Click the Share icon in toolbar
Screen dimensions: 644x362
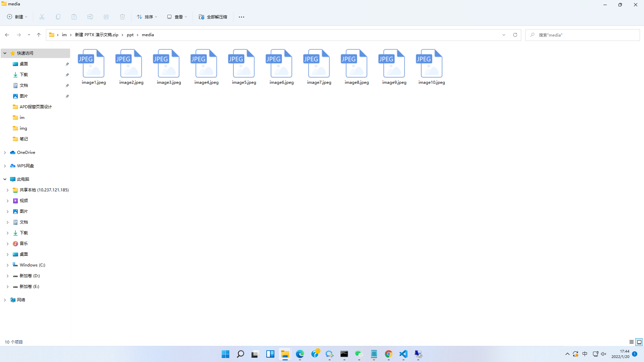click(106, 17)
